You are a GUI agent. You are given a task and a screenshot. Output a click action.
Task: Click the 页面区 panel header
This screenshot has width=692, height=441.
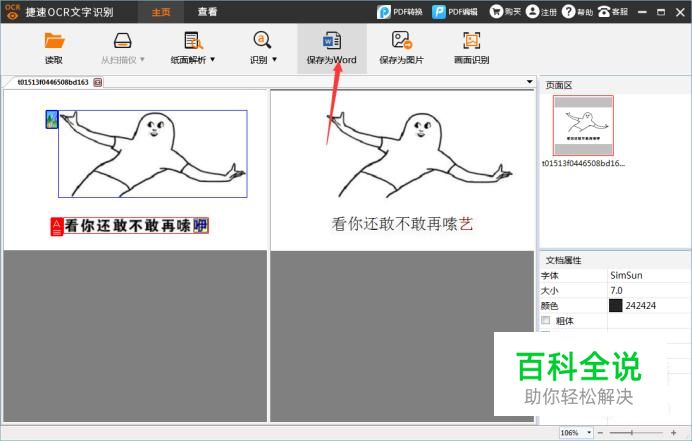[x=559, y=85]
